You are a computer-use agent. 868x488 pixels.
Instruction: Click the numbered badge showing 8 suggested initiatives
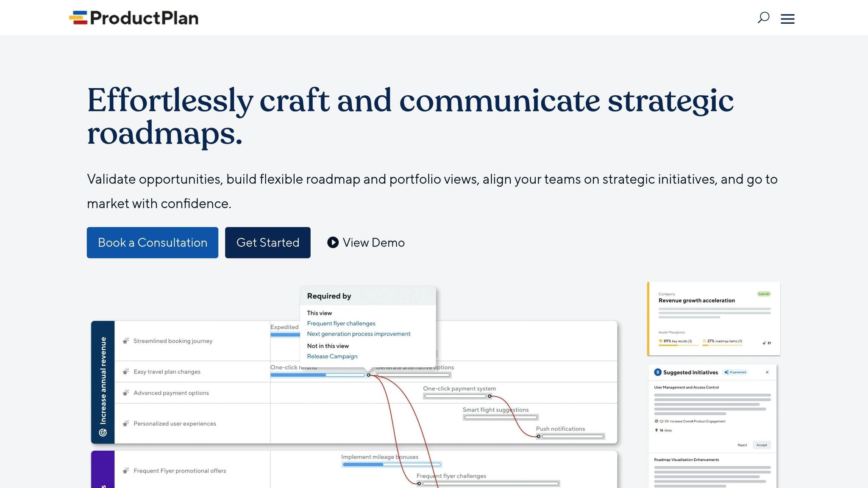click(x=657, y=372)
